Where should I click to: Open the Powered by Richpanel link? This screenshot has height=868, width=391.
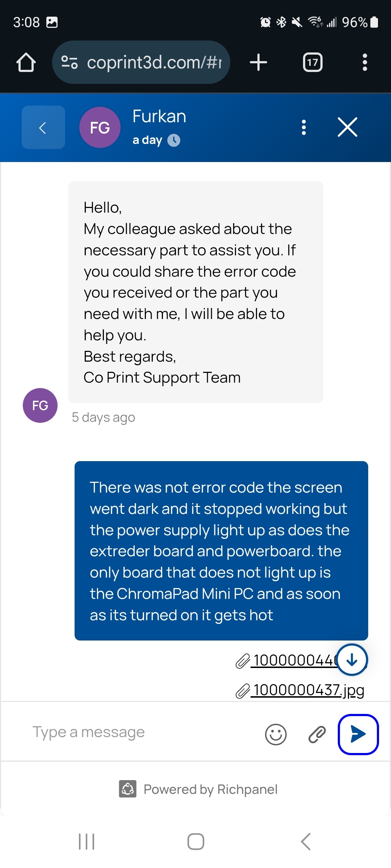pos(198,789)
